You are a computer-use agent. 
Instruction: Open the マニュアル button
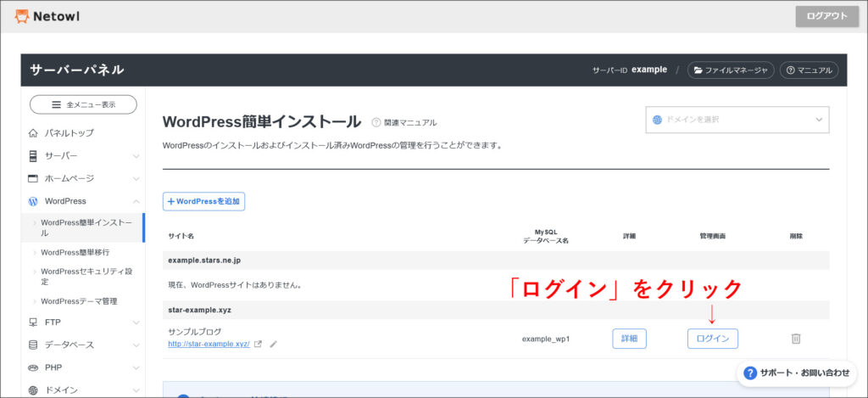point(809,70)
